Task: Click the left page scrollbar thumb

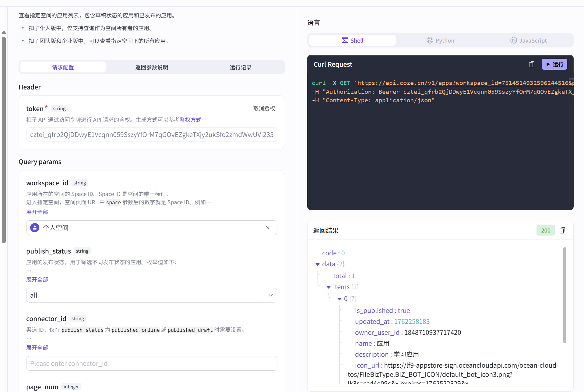Action: pos(4,140)
